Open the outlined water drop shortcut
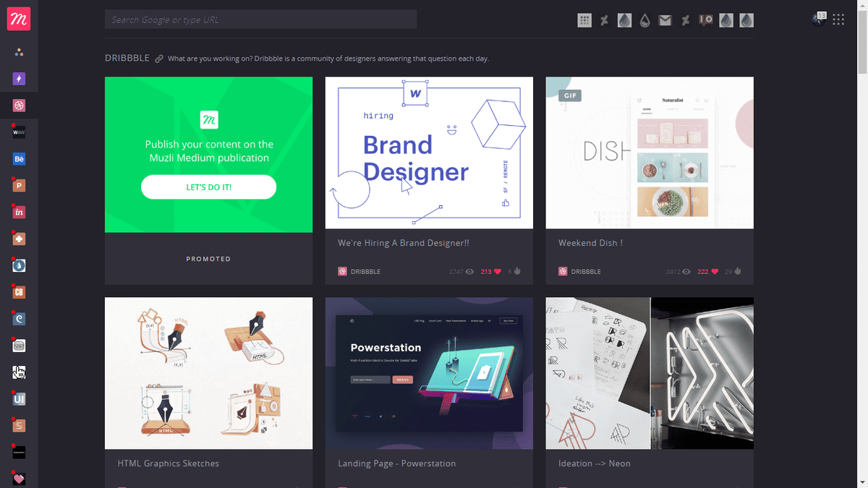 pyautogui.click(x=644, y=20)
